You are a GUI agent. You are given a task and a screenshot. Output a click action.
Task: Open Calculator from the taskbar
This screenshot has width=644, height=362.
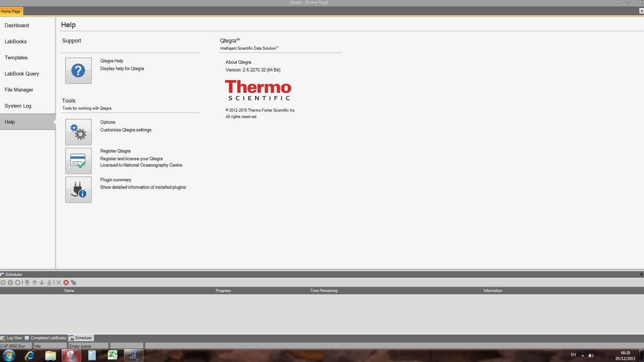(92, 355)
